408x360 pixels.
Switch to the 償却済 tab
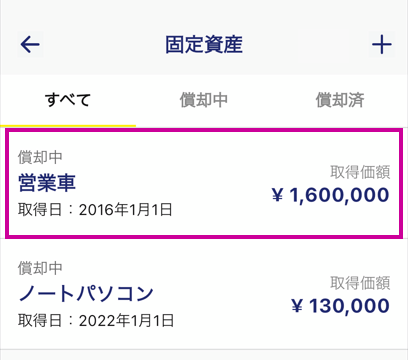(x=340, y=100)
